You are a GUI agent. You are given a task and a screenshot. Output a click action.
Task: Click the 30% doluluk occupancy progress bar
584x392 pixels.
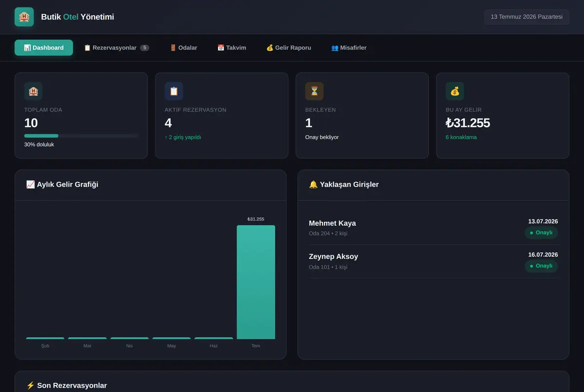pyautogui.click(x=81, y=136)
